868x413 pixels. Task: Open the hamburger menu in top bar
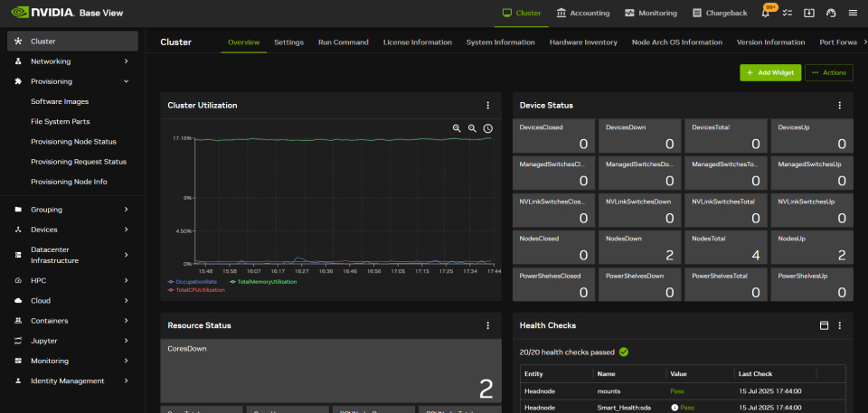[x=853, y=14]
